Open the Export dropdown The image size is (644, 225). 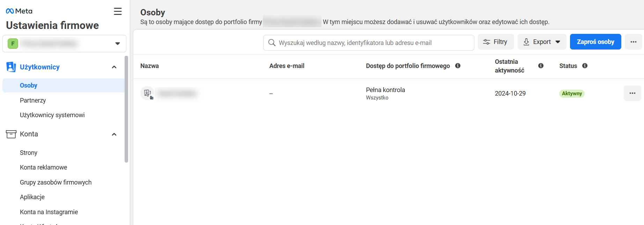tap(542, 42)
